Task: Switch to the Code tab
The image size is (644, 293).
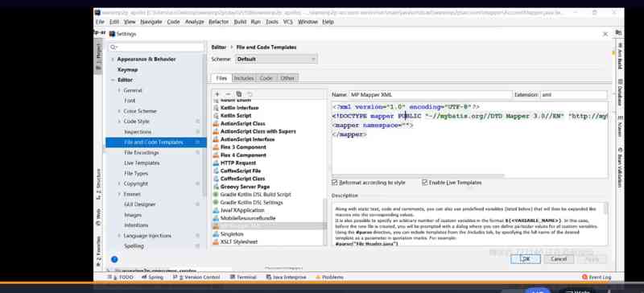Action: (x=266, y=78)
